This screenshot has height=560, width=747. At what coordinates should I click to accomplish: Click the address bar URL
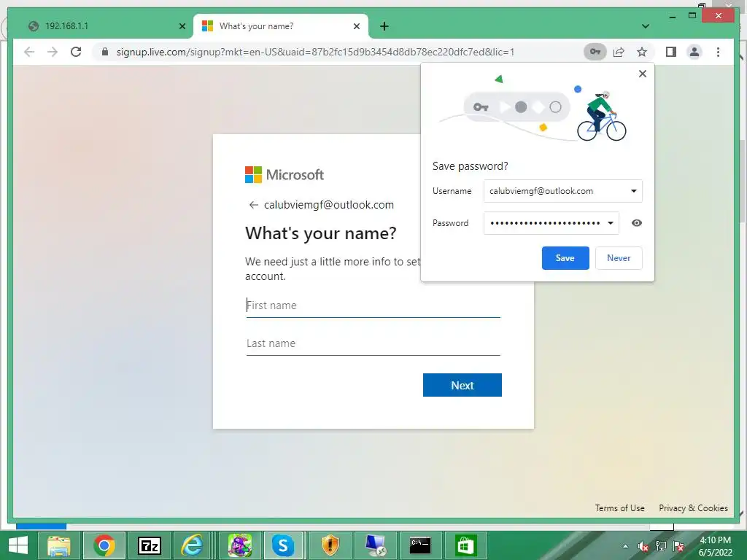(315, 52)
